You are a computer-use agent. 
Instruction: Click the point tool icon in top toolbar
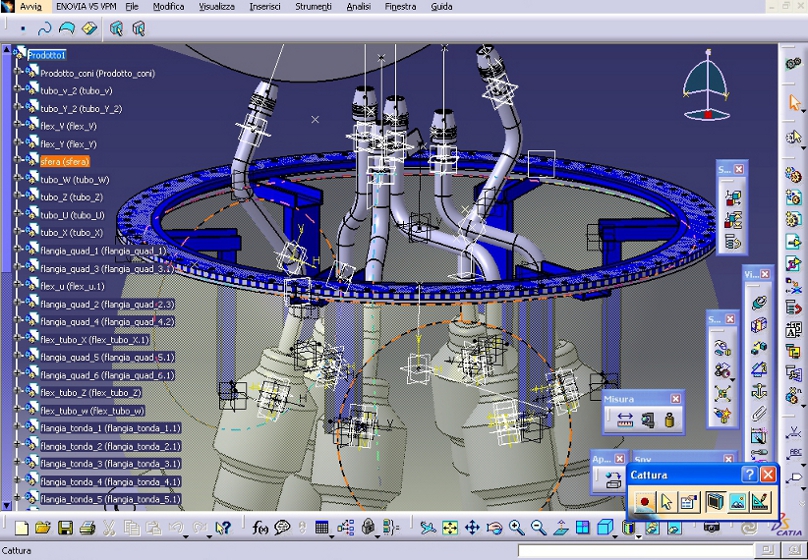coord(23,29)
